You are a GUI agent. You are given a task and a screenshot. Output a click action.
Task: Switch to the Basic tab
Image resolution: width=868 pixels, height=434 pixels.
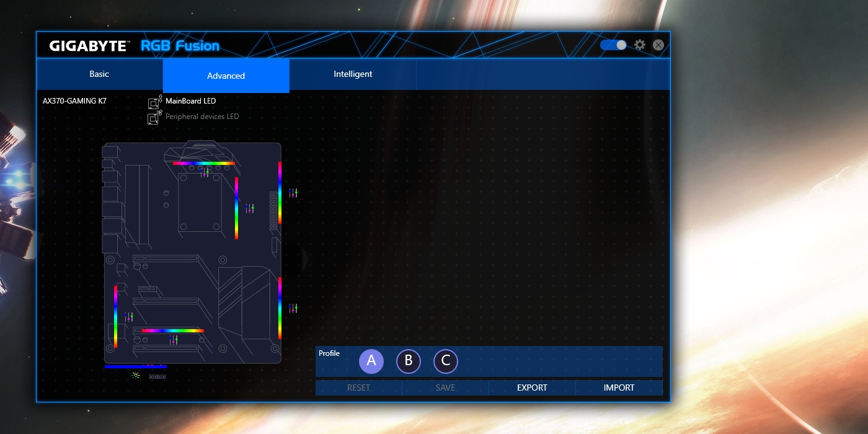99,74
